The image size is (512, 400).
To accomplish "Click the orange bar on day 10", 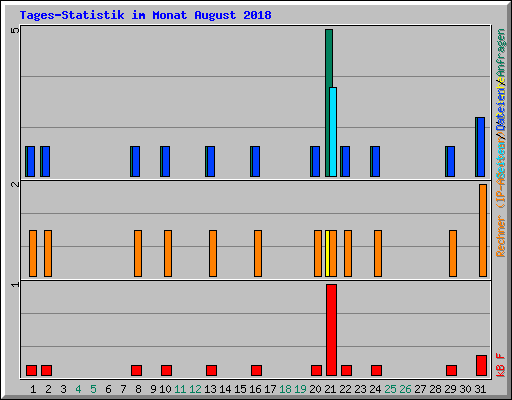I will click(168, 253).
